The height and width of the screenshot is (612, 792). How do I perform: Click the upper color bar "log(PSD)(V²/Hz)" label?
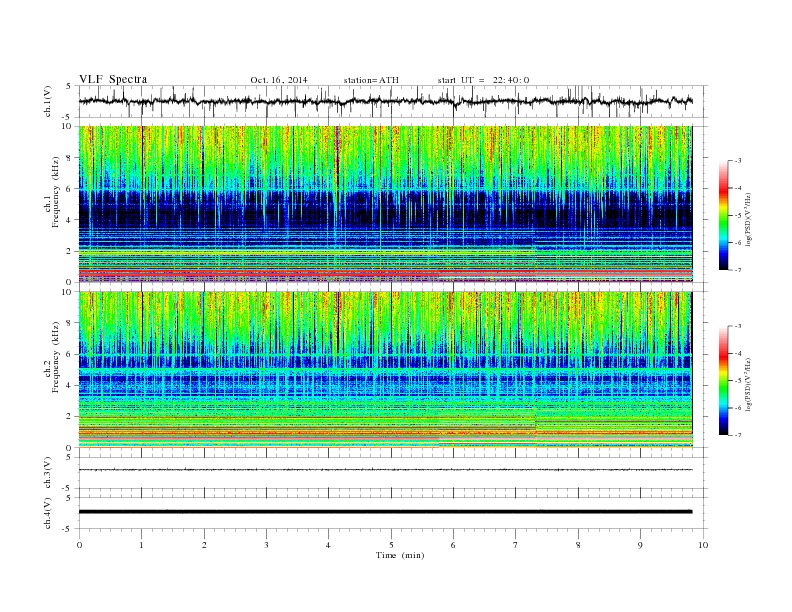pyautogui.click(x=750, y=220)
